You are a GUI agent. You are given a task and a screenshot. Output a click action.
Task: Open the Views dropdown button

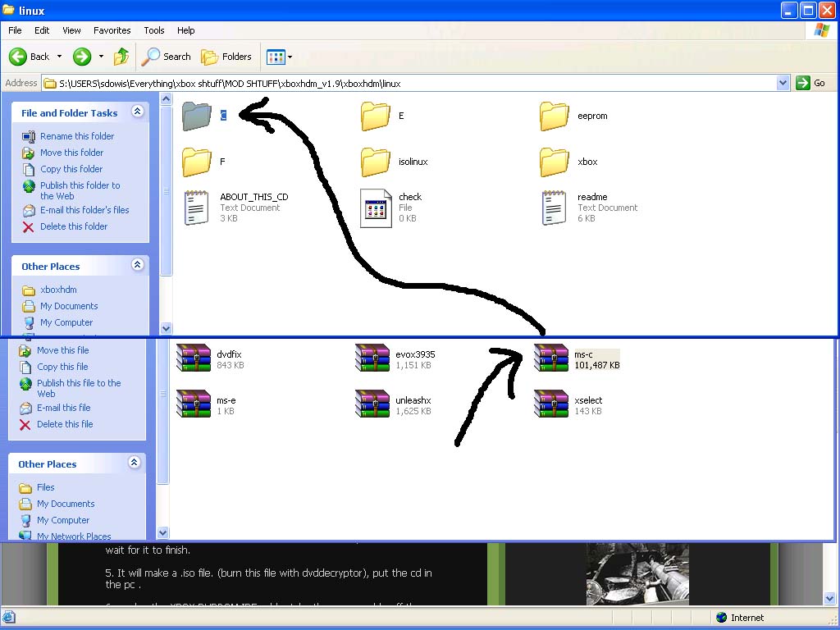coord(279,57)
